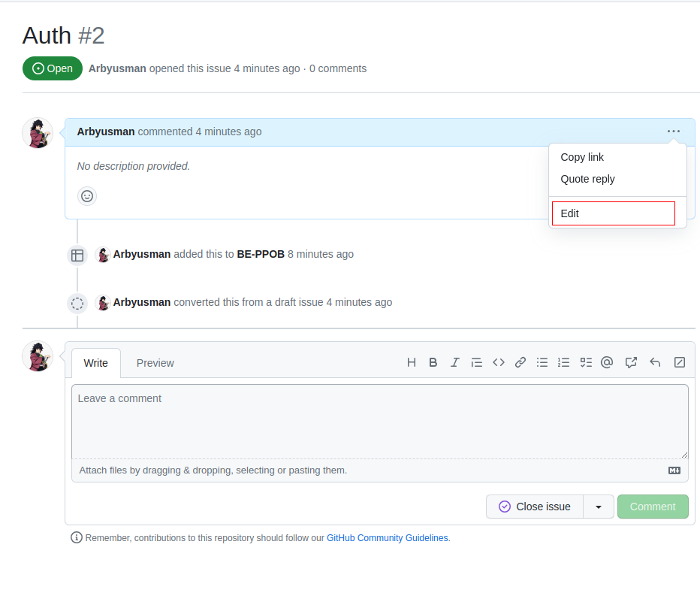This screenshot has width=700, height=611.
Task: Click the Markdown supported icon
Action: pos(674,470)
